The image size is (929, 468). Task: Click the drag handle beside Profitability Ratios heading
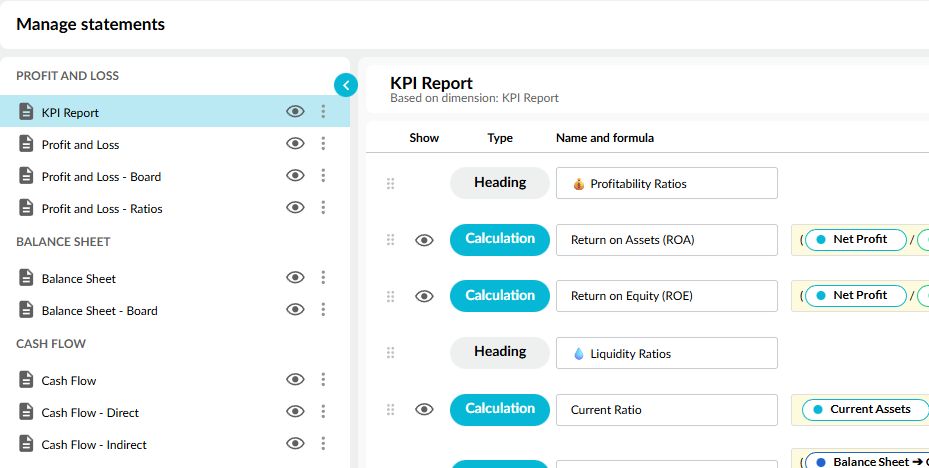tap(391, 183)
